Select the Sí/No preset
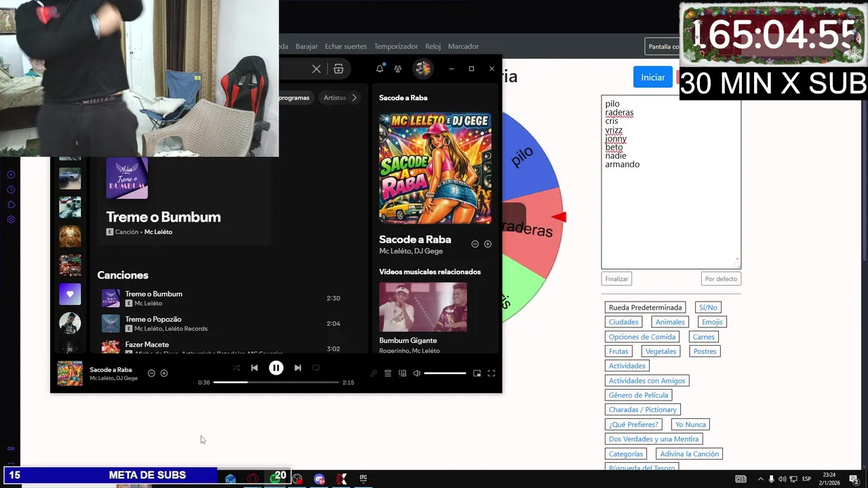The height and width of the screenshot is (488, 868). (x=708, y=308)
